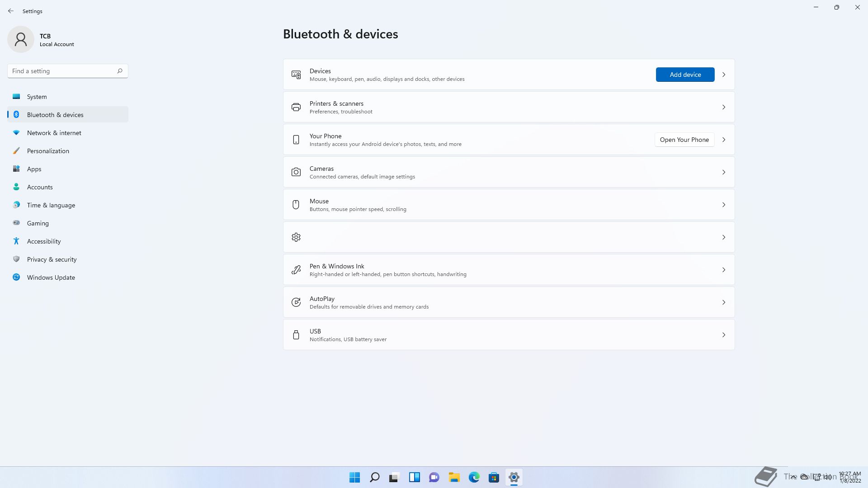
Task: Expand the Cameras row chevron
Action: tap(724, 172)
